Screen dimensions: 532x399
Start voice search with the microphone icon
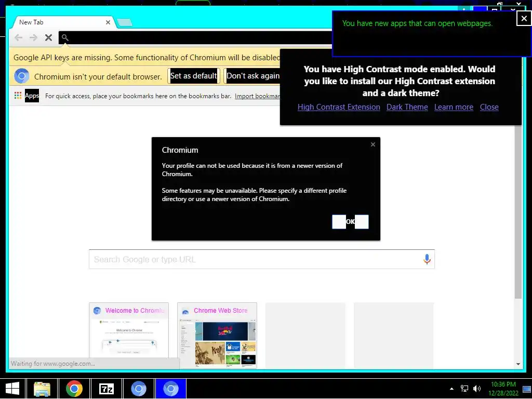tap(427, 259)
